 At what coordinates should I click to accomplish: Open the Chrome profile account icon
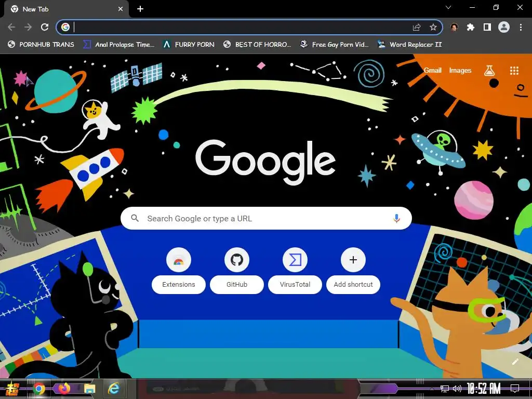pos(504,27)
